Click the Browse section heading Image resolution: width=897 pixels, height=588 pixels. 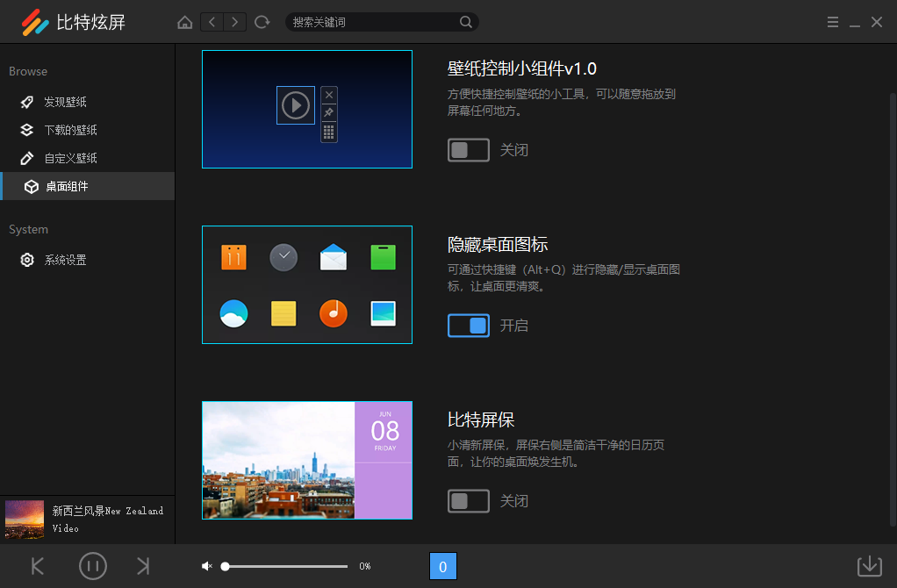coord(28,71)
